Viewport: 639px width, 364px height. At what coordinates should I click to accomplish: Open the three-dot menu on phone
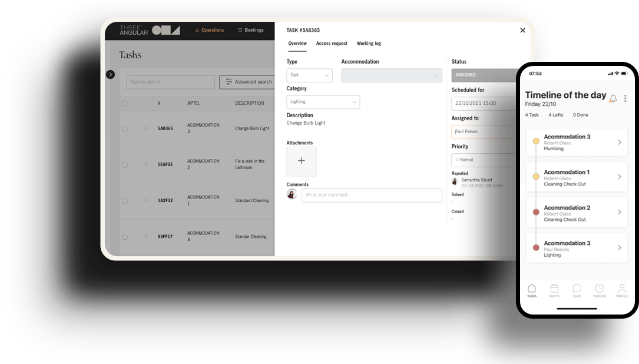[625, 98]
